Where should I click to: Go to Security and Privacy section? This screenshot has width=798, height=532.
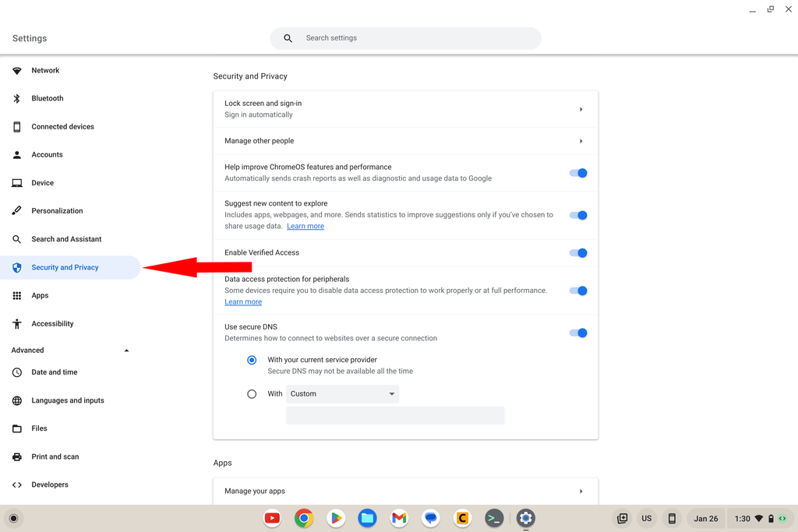(64, 267)
